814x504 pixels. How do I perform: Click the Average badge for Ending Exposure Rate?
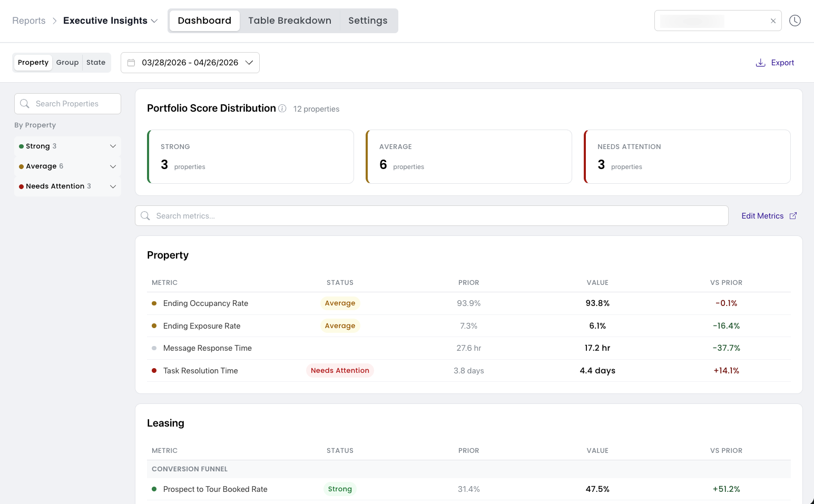pyautogui.click(x=340, y=326)
